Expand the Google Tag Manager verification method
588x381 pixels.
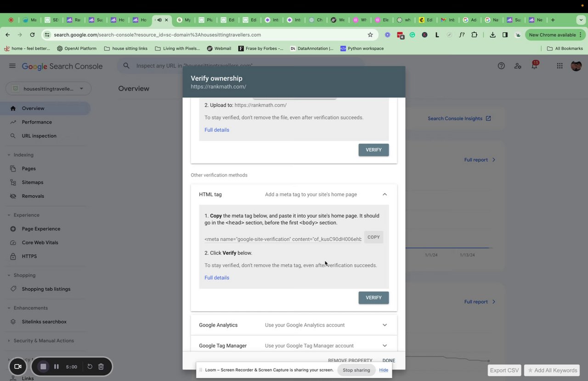[x=384, y=346]
